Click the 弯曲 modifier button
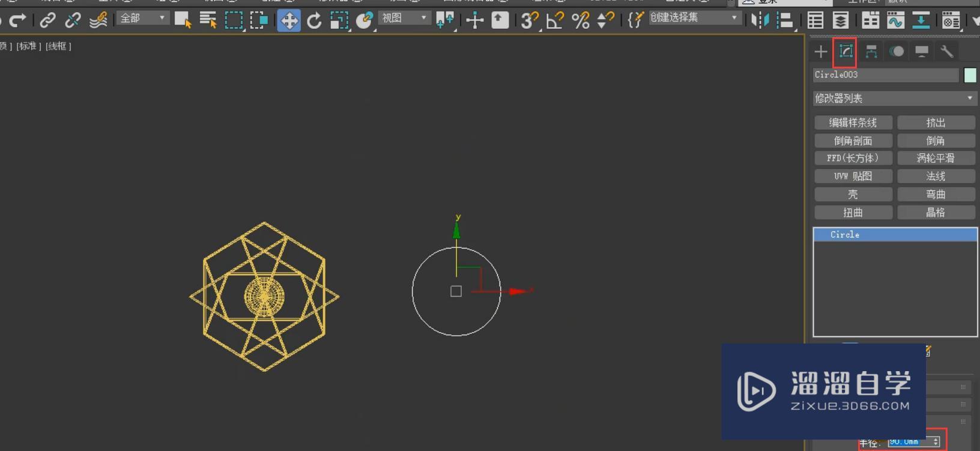The height and width of the screenshot is (451, 980). click(936, 195)
